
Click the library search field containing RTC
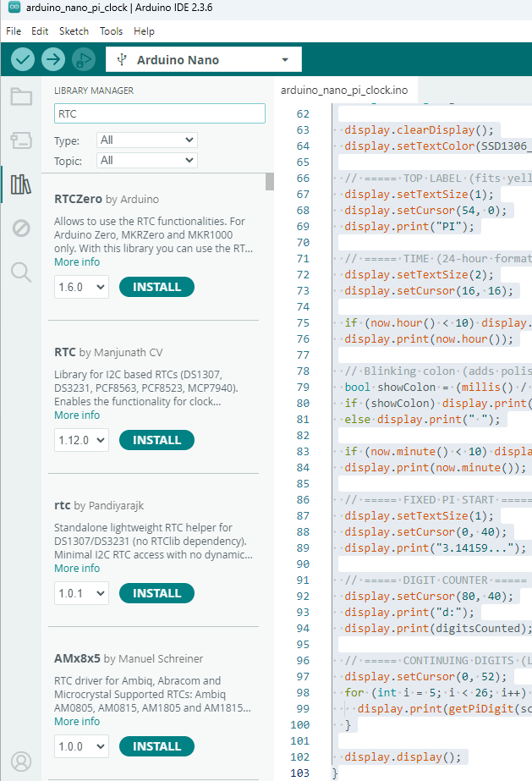coord(159,113)
